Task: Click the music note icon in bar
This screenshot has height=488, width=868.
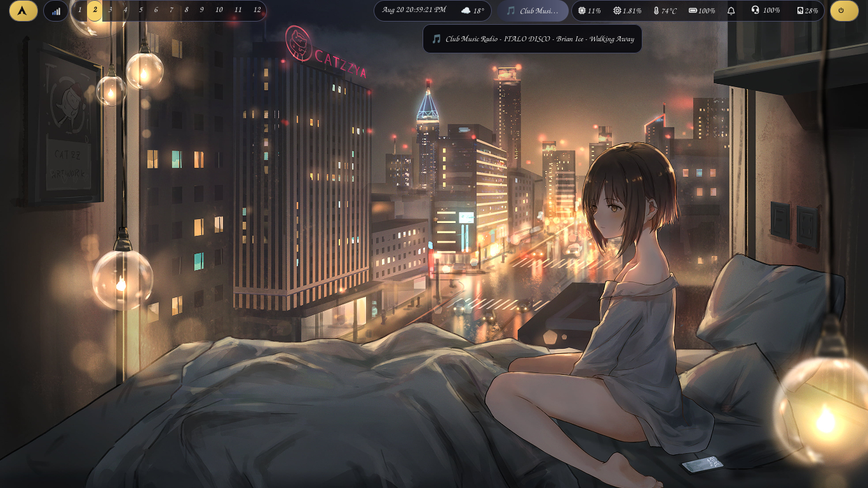Action: 511,11
